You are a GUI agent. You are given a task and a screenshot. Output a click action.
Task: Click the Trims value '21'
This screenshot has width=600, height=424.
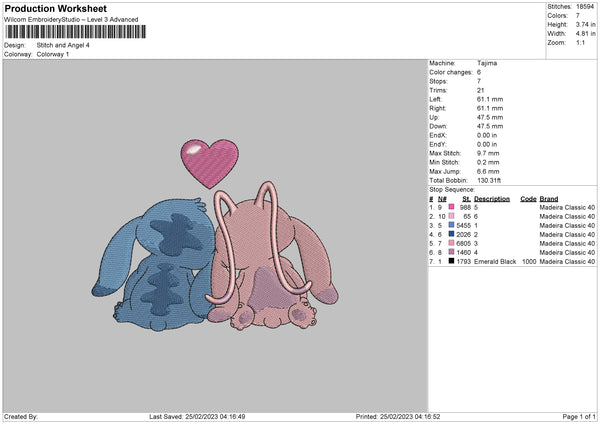481,90
